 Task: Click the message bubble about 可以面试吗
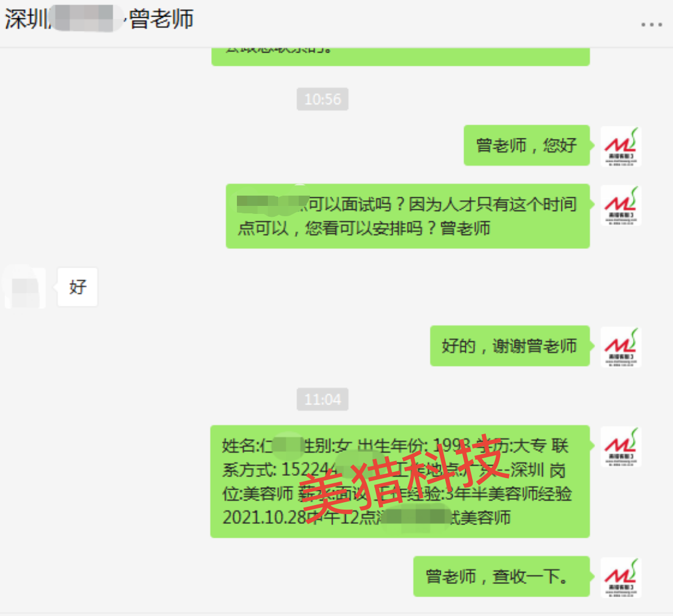click(407, 216)
